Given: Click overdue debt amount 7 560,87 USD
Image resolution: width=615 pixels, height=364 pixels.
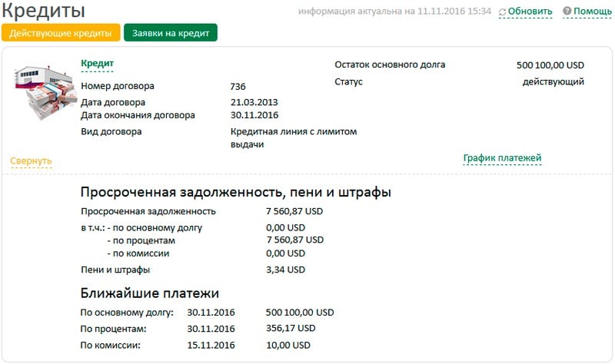Looking at the screenshot, I should click(294, 211).
